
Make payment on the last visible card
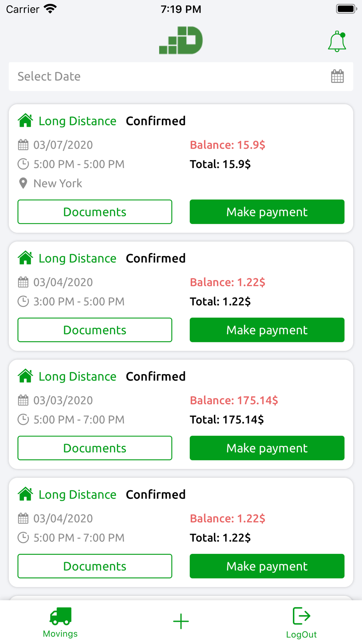click(267, 566)
